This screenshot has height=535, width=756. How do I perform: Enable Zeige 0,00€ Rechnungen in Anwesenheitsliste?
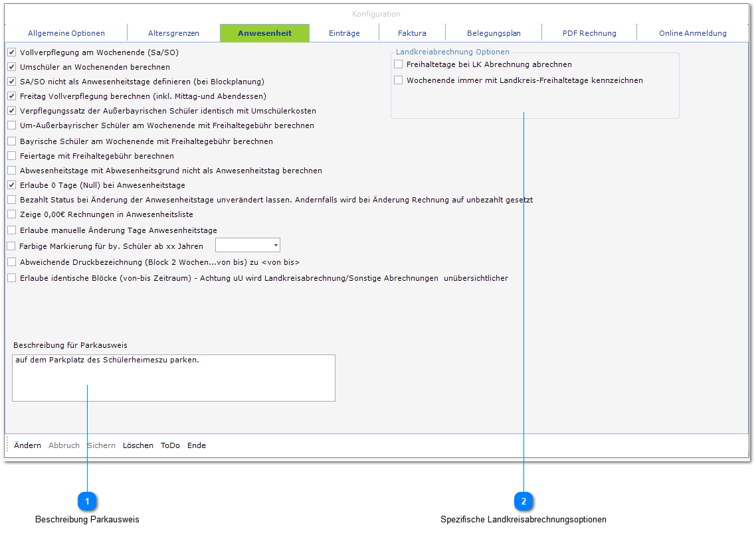[11, 214]
